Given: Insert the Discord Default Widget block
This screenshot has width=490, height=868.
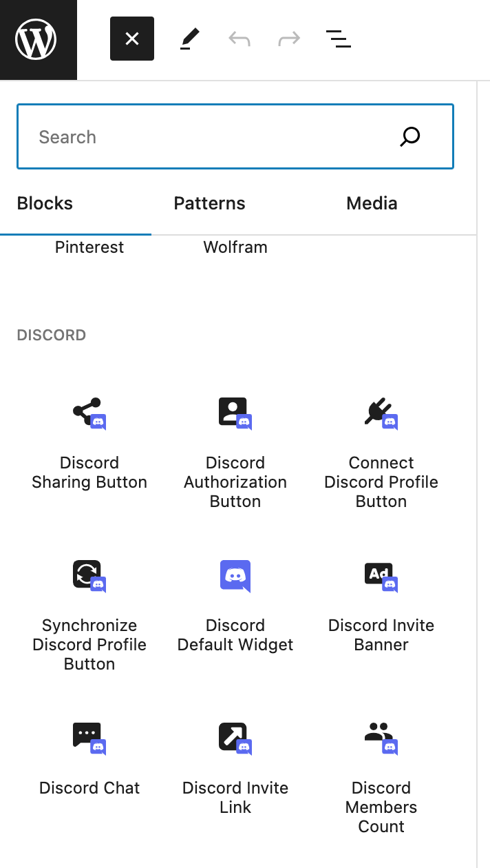Looking at the screenshot, I should (235, 604).
